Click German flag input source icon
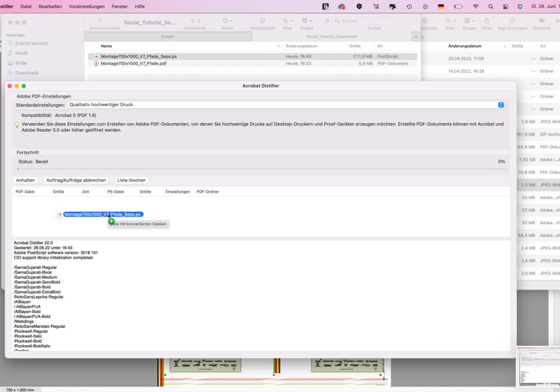560x392 pixels. click(x=441, y=6)
